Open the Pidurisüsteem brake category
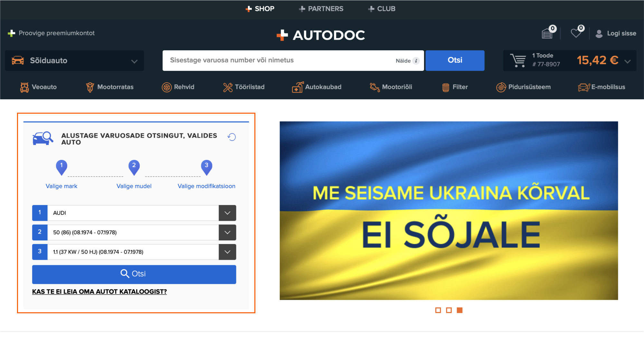This screenshot has width=644, height=341. 523,87
